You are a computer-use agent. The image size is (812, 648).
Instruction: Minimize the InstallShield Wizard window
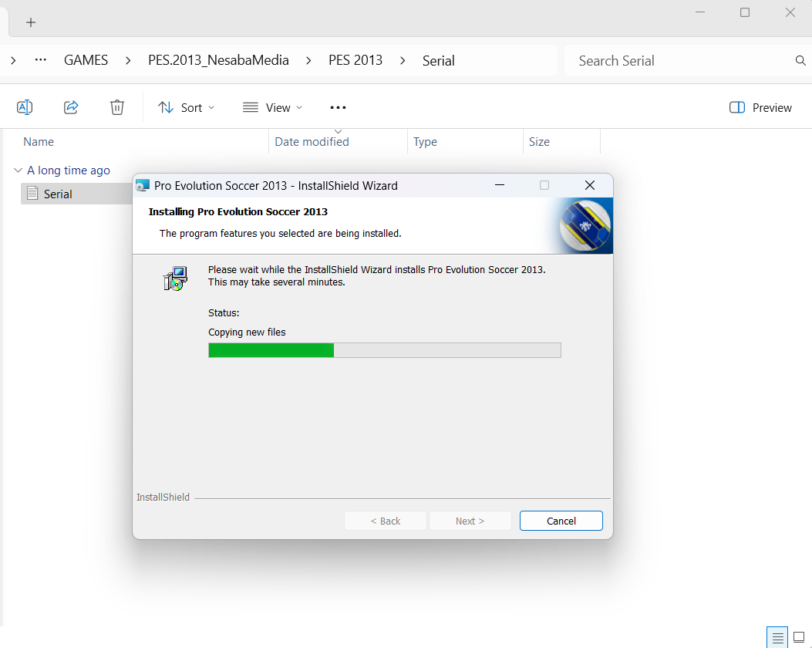[x=500, y=185]
